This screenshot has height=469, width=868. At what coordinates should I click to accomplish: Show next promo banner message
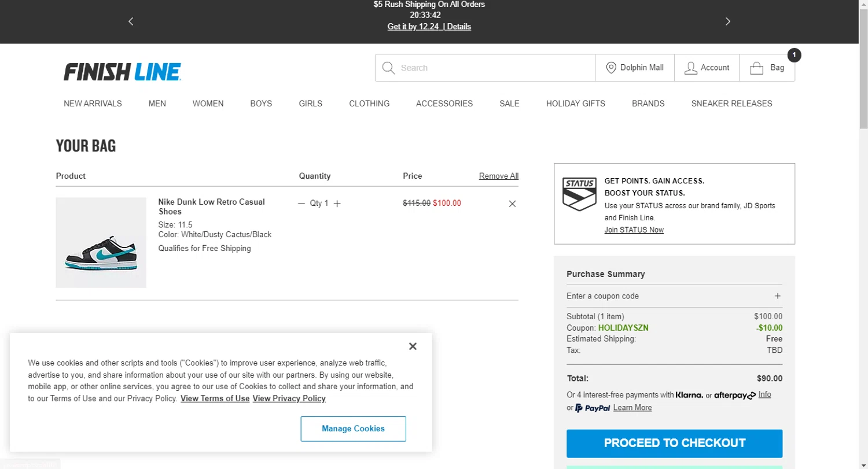tap(728, 21)
